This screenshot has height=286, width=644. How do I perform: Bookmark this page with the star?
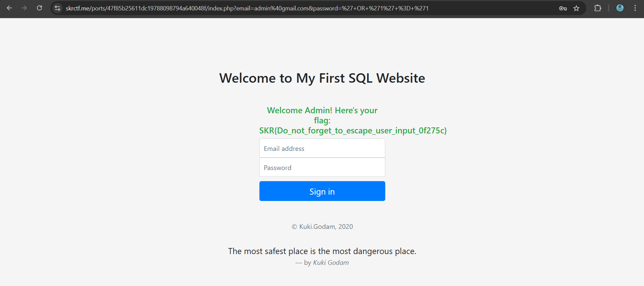(576, 8)
